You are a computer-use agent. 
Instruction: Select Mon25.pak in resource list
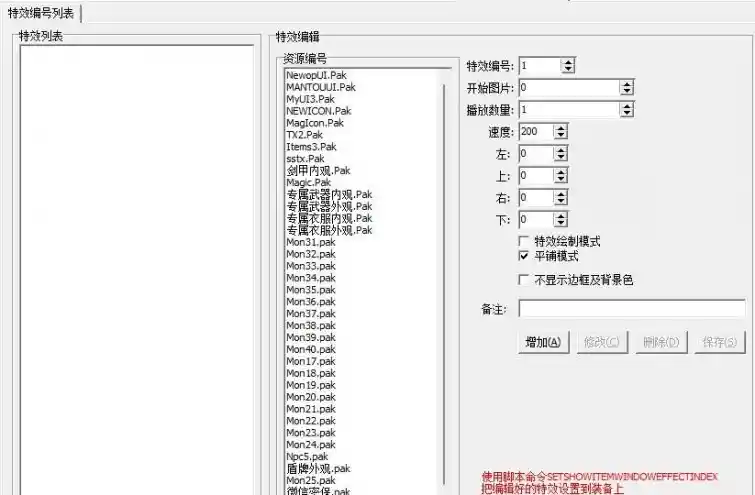[x=311, y=481]
